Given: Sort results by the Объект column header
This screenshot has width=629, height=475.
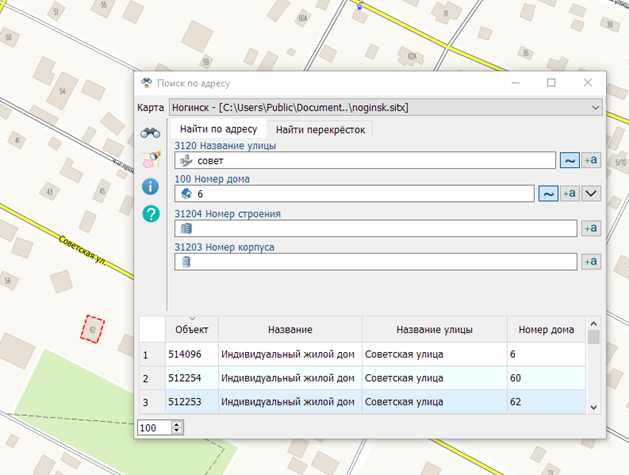Looking at the screenshot, I should point(192,329).
